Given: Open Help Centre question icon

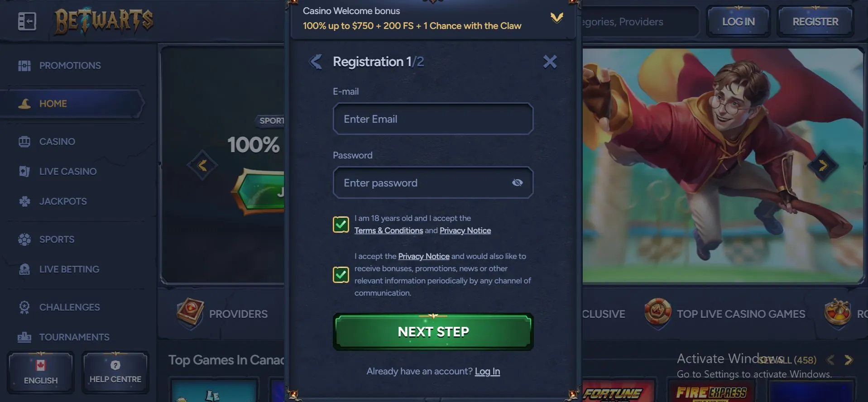Looking at the screenshot, I should click(115, 365).
